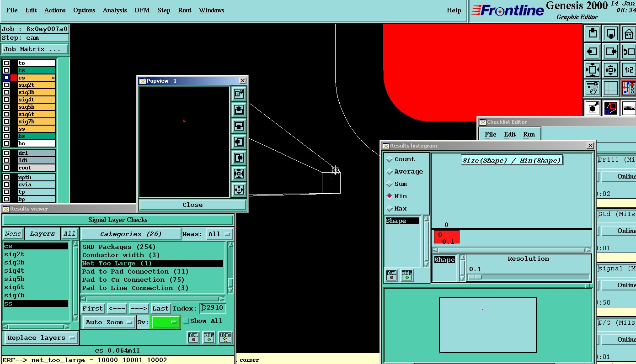Open the DFM menu
The height and width of the screenshot is (364, 636).
coord(142,10)
